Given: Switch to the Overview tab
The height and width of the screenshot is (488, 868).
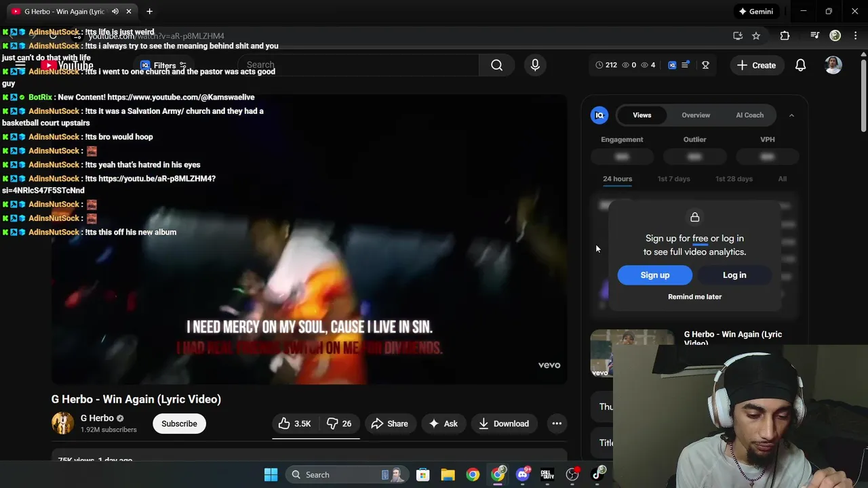Looking at the screenshot, I should pos(696,115).
